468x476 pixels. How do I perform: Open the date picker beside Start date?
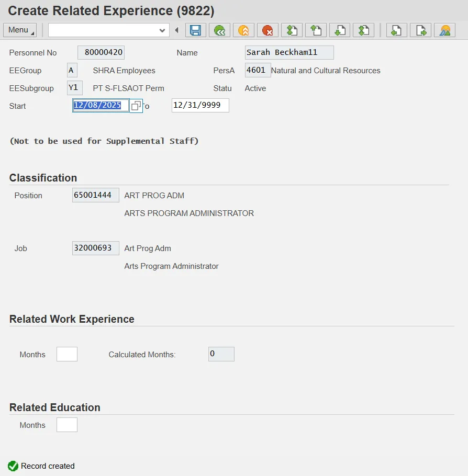tap(136, 106)
